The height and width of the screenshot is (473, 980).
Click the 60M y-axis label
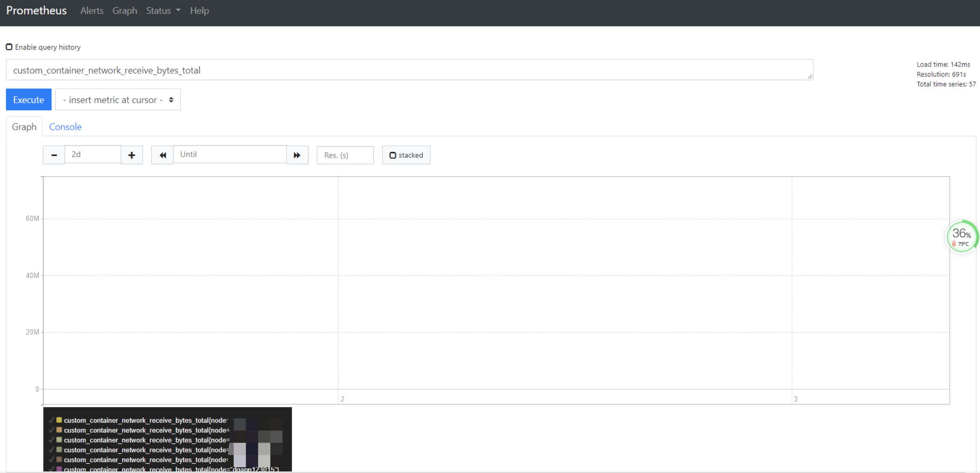(x=32, y=219)
